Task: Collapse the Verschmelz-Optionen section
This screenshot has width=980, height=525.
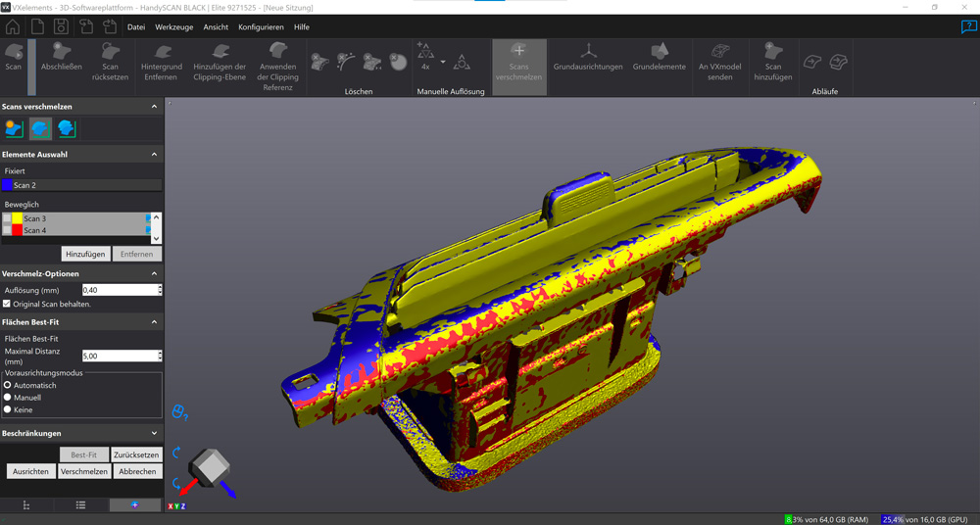Action: pos(154,273)
